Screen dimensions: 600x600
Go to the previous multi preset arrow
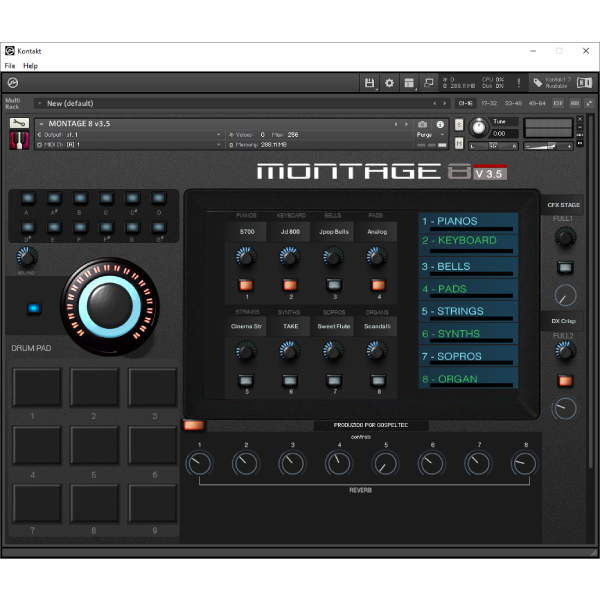tap(435, 103)
